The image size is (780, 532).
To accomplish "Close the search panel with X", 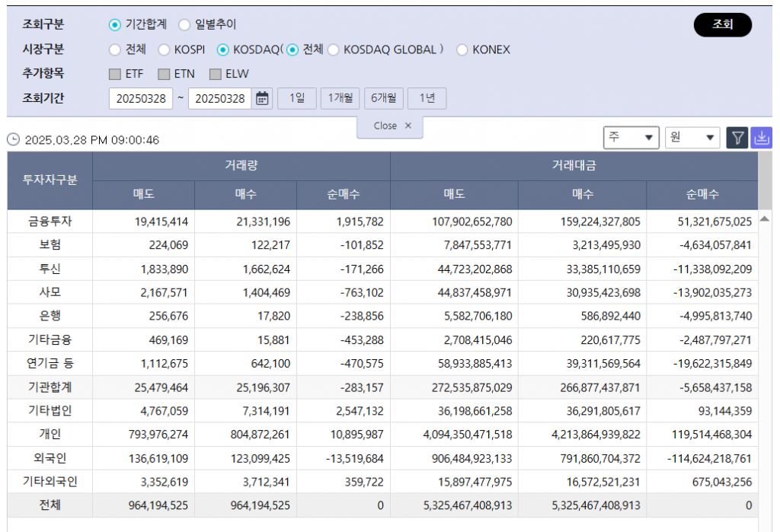I will point(408,126).
